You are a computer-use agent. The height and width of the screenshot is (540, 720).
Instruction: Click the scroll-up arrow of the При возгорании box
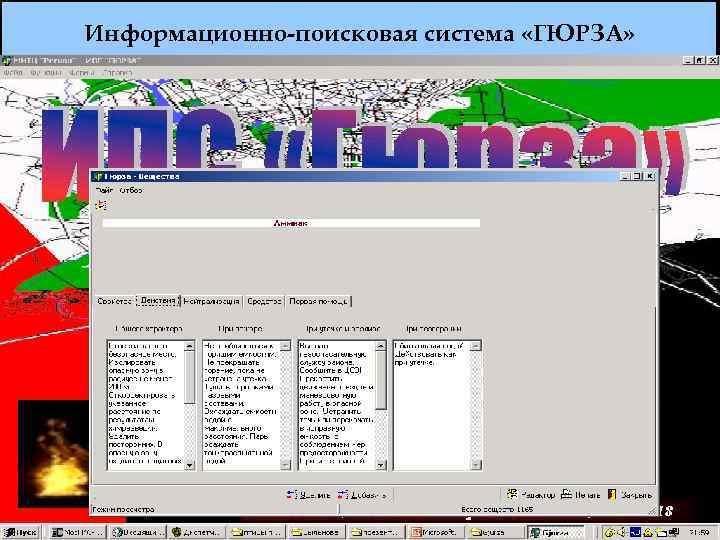476,346
